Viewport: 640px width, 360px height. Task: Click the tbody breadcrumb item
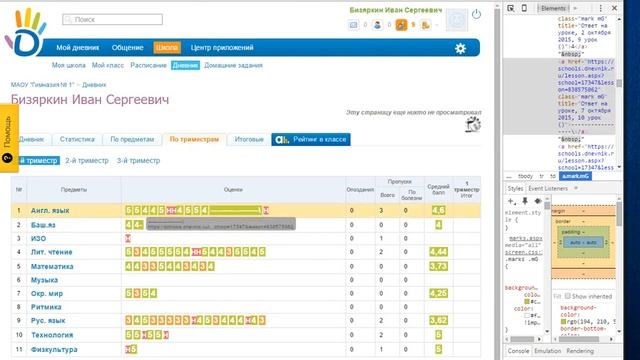tap(525, 176)
